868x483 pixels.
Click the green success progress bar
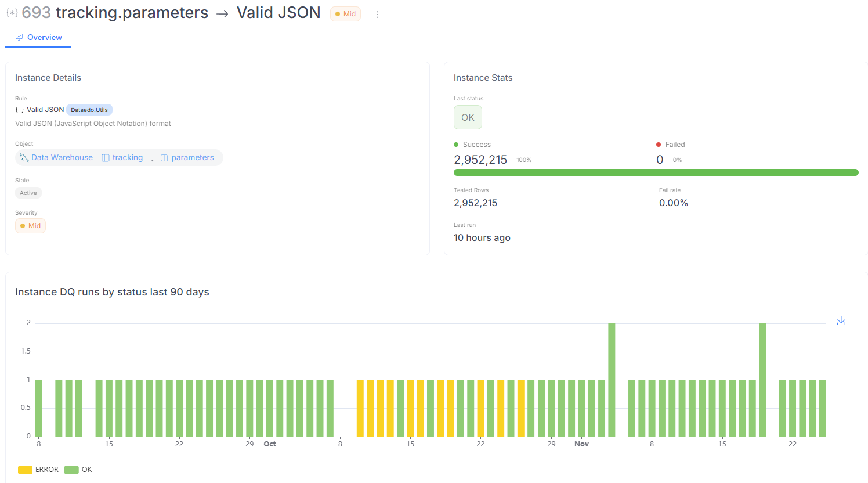click(656, 172)
